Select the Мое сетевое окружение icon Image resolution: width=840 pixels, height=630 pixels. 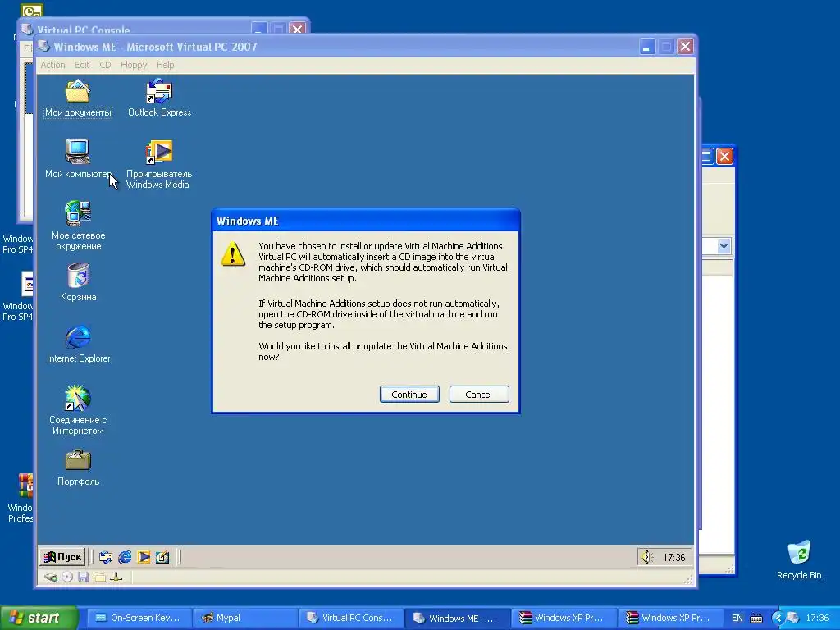[x=78, y=226]
